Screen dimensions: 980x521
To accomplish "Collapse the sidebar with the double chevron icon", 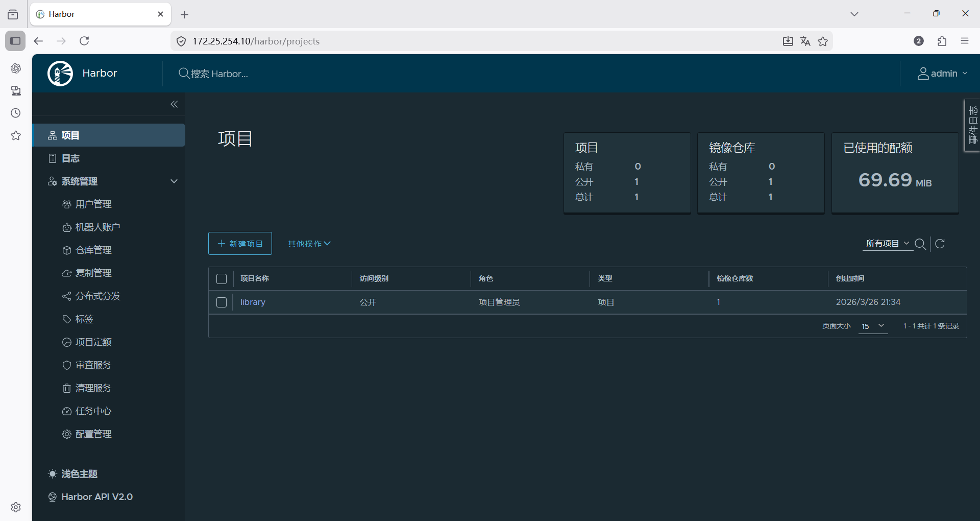I will point(174,104).
